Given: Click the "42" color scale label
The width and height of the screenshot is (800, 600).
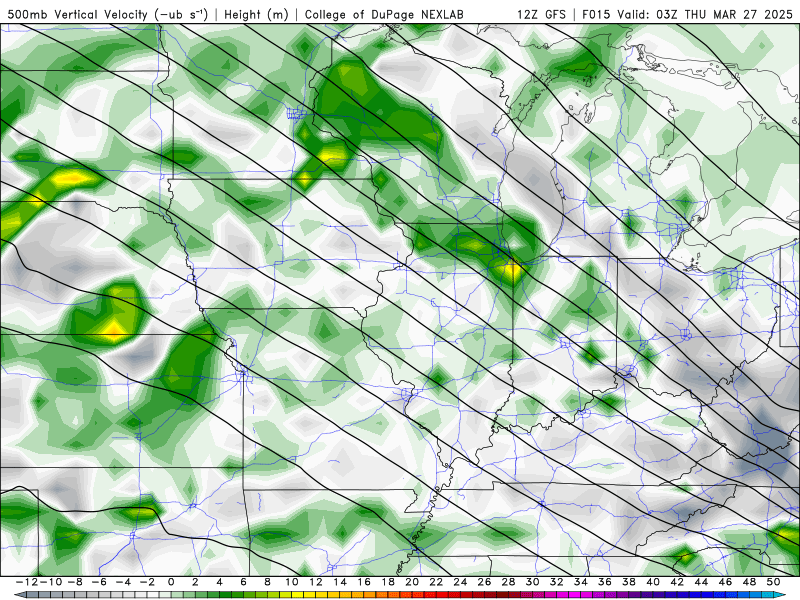Looking at the screenshot, I should [677, 582].
